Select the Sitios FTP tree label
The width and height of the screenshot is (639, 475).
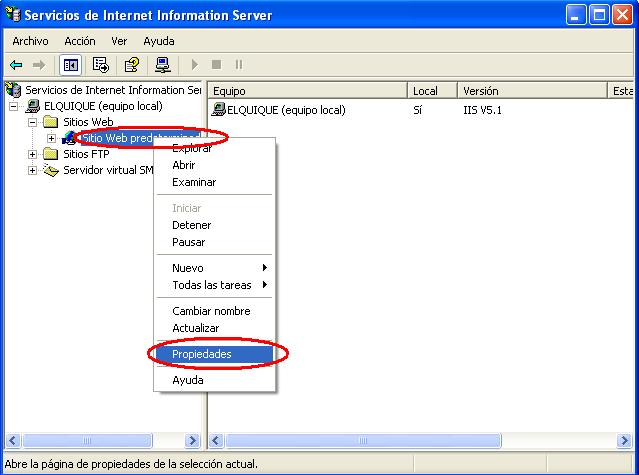click(86, 154)
